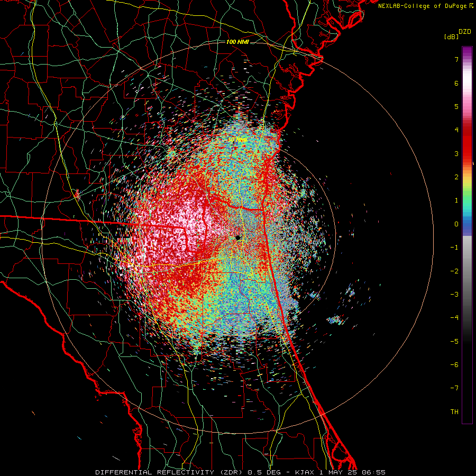
Task: Select the 1 tick label on legend
Action: (x=456, y=200)
